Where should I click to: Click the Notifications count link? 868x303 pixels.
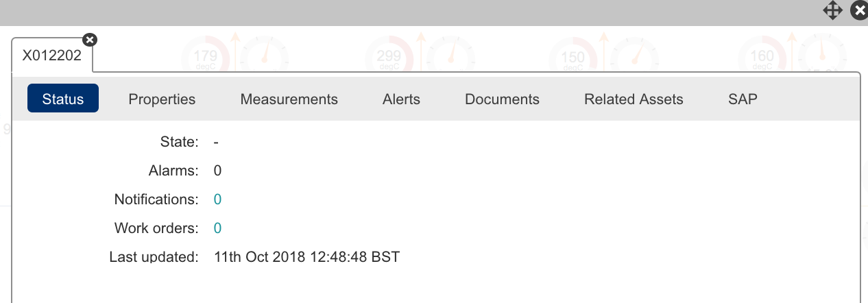tap(218, 199)
